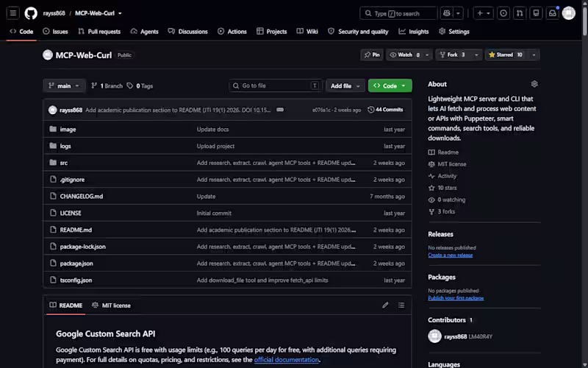
Task: Open repository Settings tab
Action: click(454, 32)
